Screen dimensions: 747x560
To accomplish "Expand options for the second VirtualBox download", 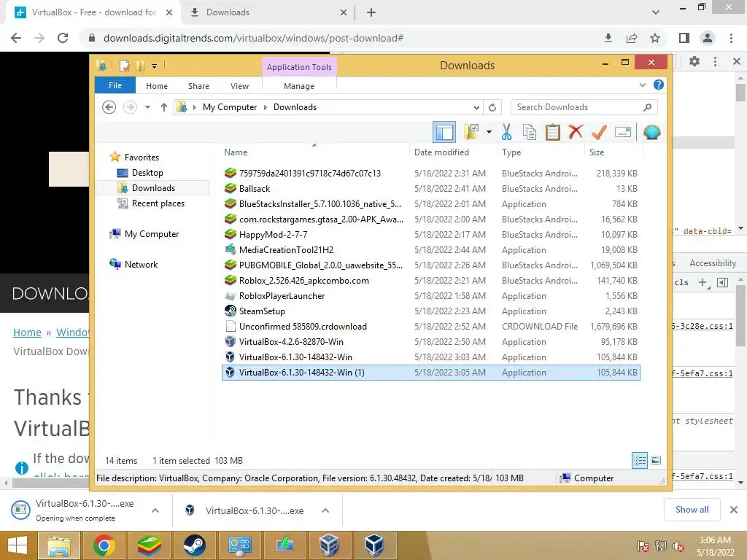I will pos(325,510).
